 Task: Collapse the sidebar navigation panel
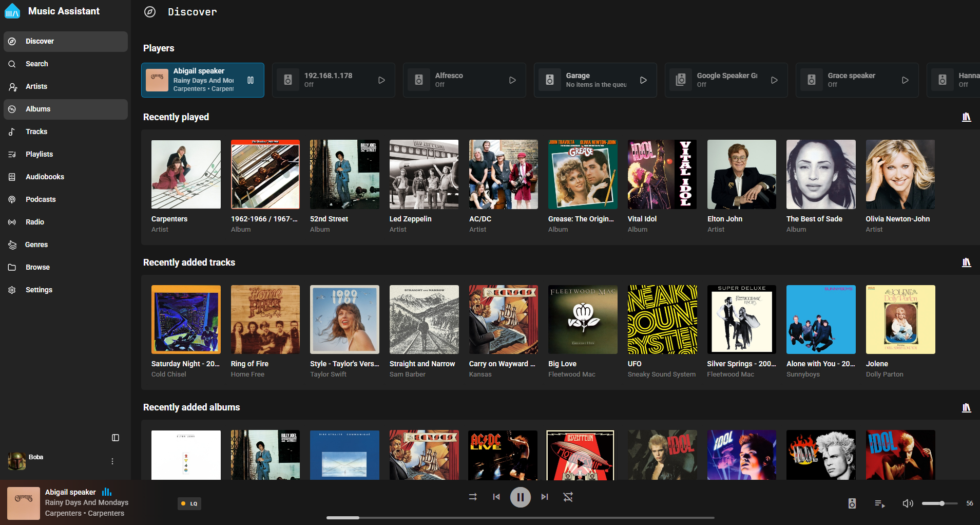116,438
